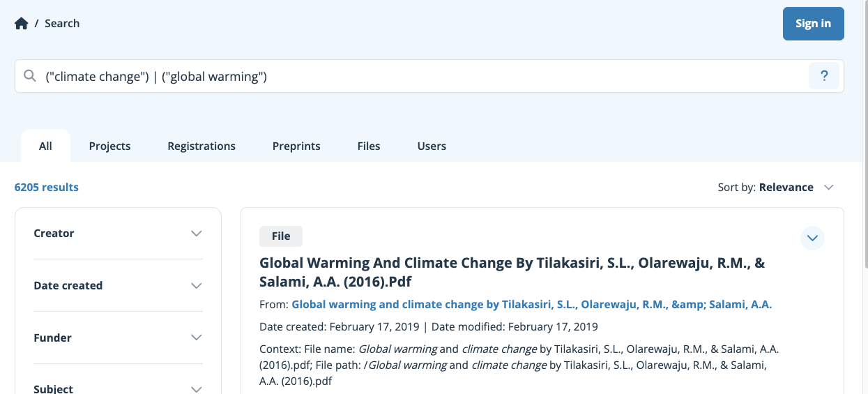868x394 pixels.
Task: Follow the 'From' source project link
Action: tap(531, 305)
